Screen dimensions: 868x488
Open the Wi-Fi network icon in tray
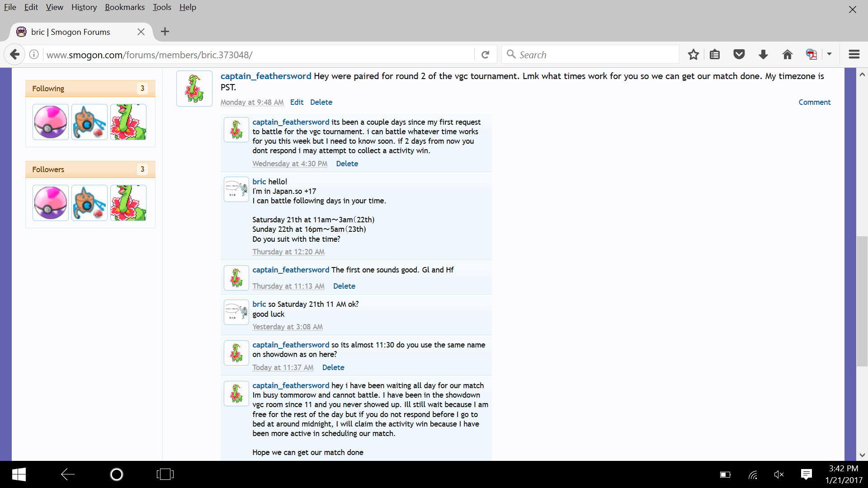753,475
